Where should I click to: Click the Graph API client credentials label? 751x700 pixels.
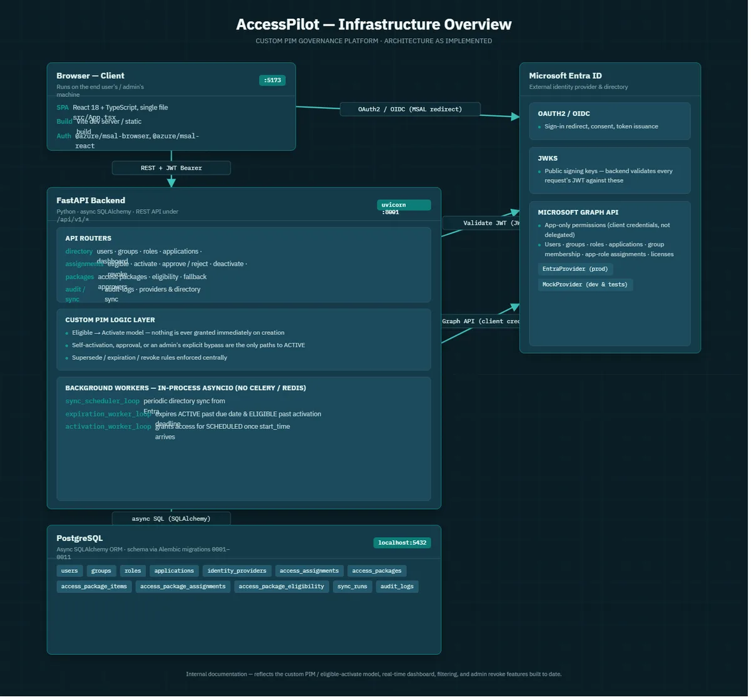click(x=481, y=321)
